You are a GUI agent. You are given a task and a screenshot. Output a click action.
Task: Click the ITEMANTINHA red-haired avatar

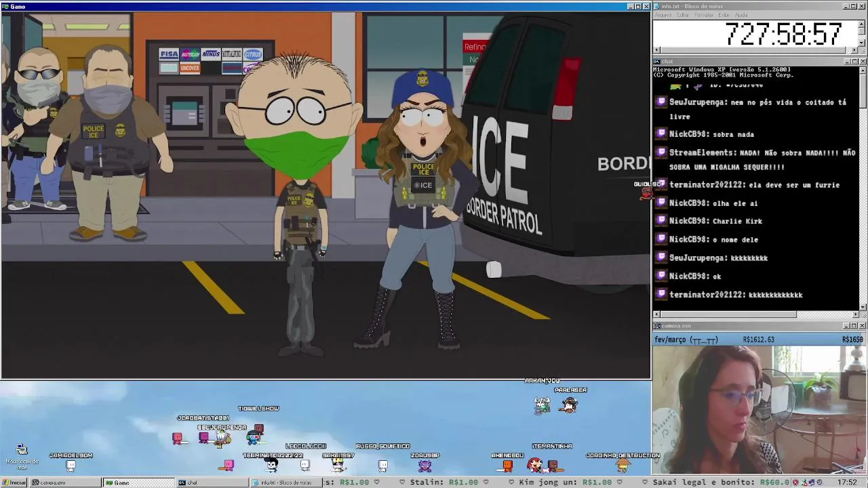(x=535, y=465)
